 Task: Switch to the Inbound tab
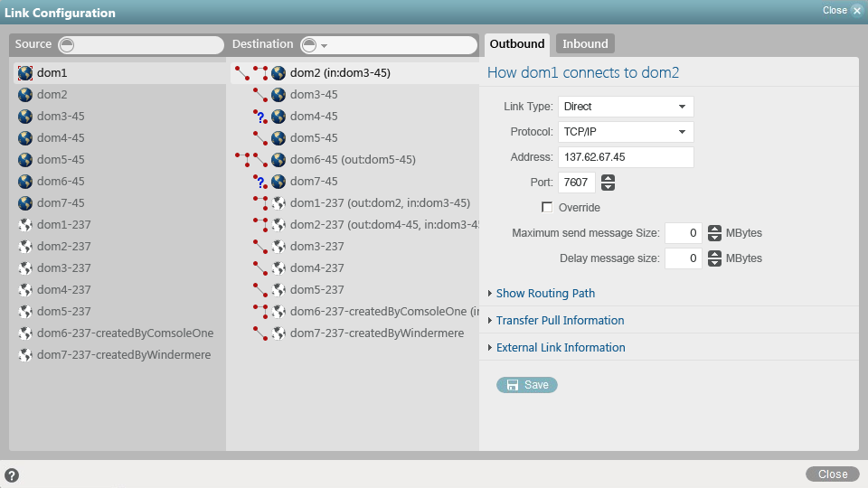pyautogui.click(x=585, y=43)
